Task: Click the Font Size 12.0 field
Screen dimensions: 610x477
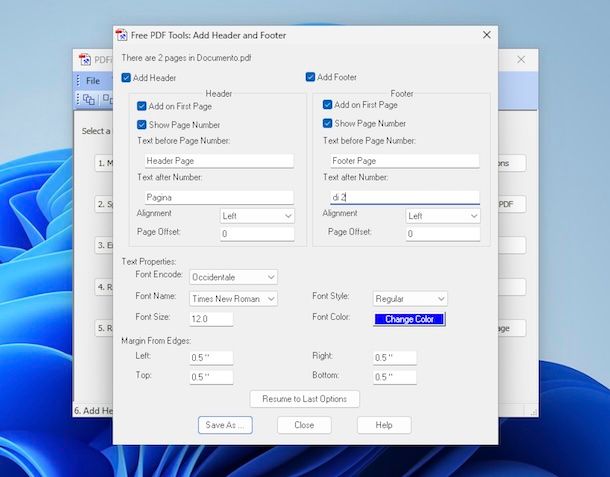Action: pyautogui.click(x=211, y=319)
